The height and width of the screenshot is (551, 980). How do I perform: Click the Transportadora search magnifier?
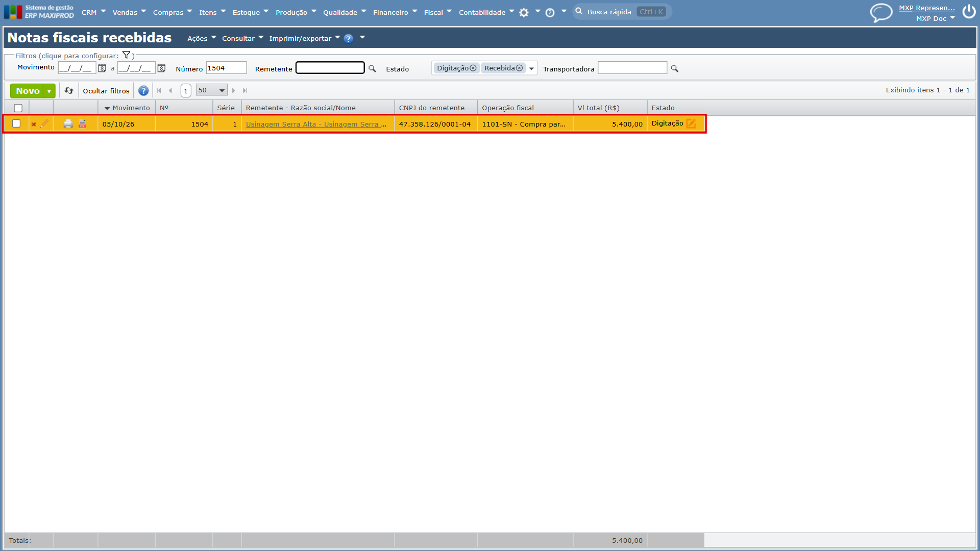(x=674, y=68)
